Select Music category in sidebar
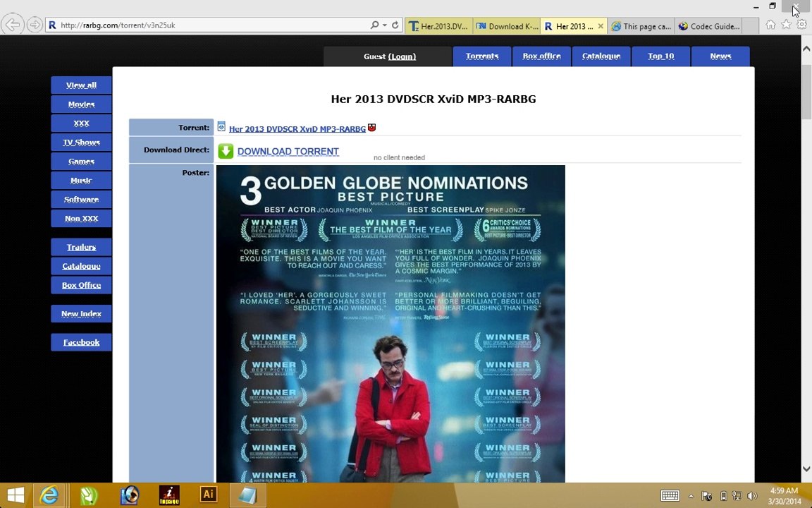 pyautogui.click(x=81, y=181)
